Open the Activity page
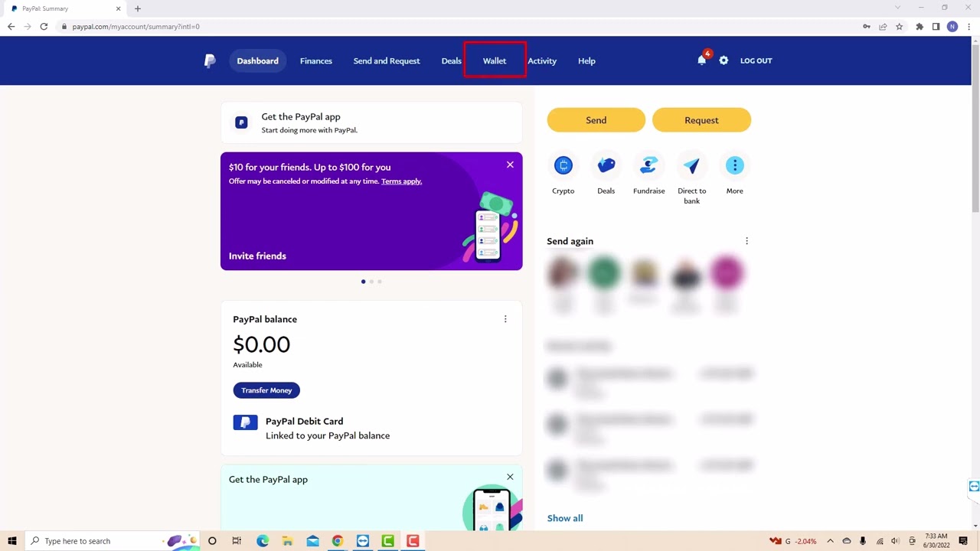Screen dimensions: 980x551 [x=542, y=60]
